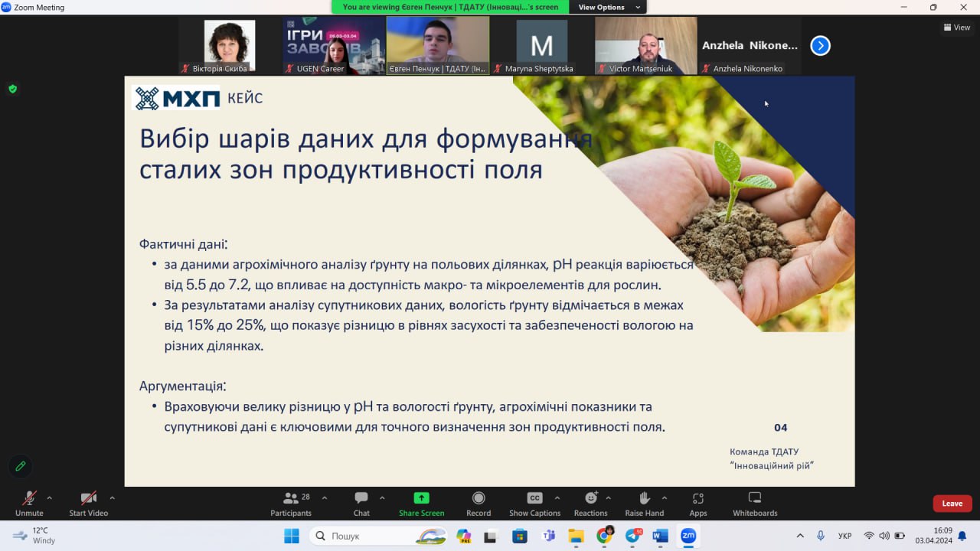Click the green Share Screen button
Viewport: 980px width, 551px height.
421,504
